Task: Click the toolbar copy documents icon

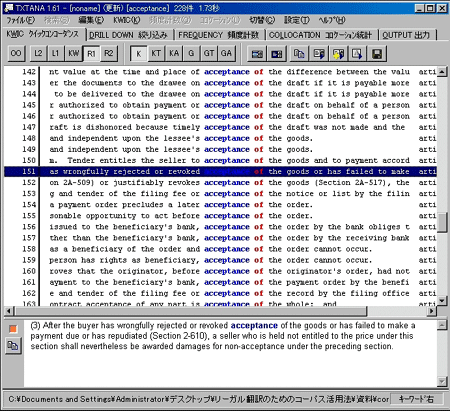Action: 299,54
